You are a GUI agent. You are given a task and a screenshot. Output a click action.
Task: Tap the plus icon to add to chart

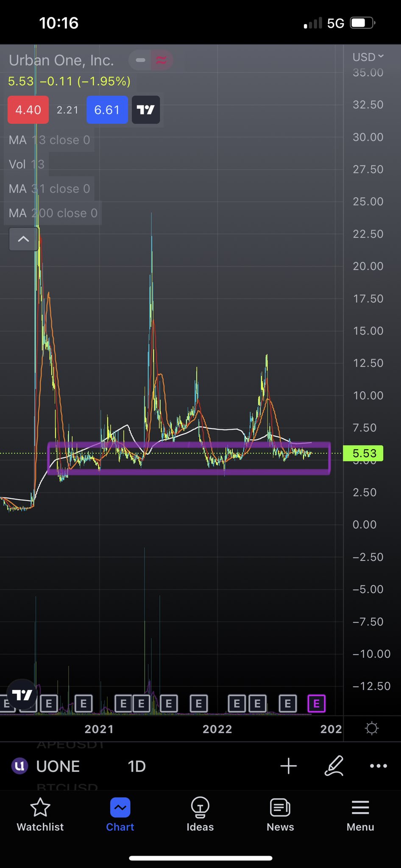tap(289, 766)
